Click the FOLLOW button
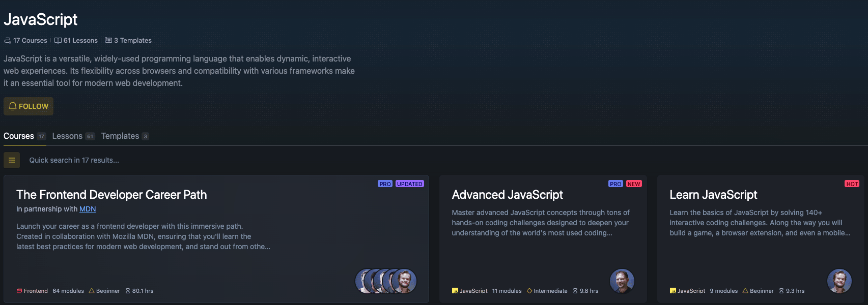 pyautogui.click(x=29, y=106)
